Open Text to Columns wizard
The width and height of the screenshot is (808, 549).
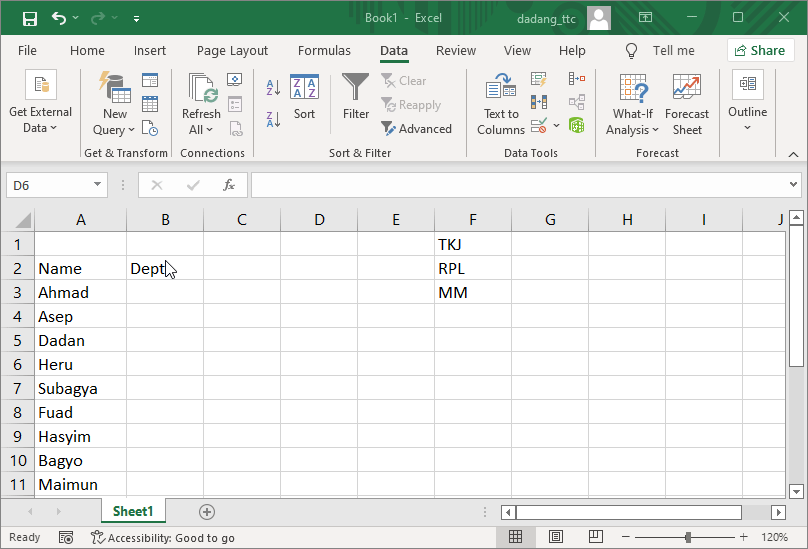(501, 105)
